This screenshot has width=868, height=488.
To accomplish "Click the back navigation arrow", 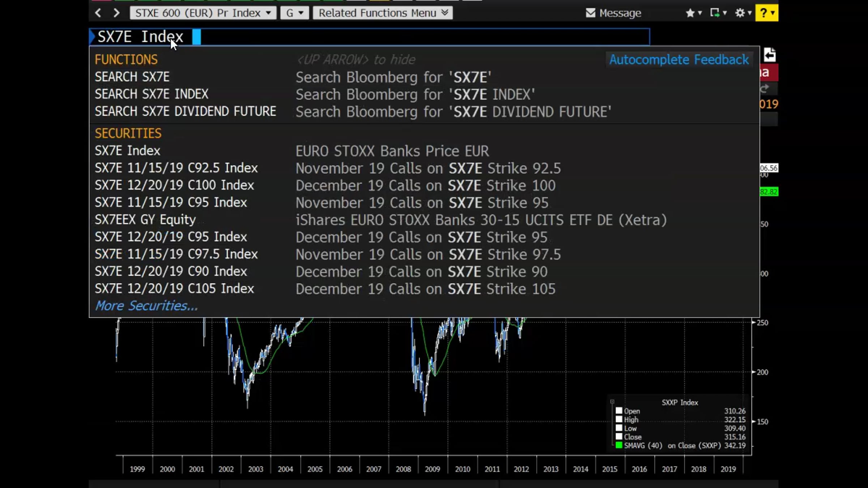I will coord(98,13).
